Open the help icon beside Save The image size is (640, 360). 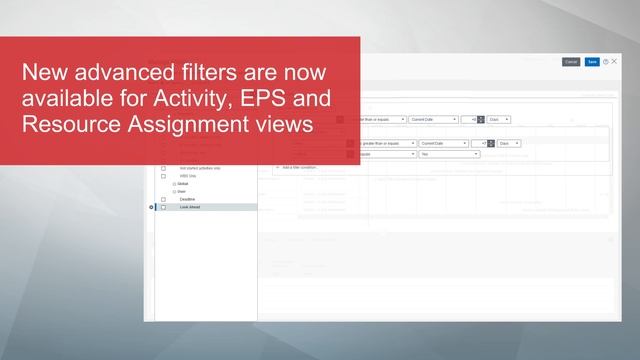(606, 62)
